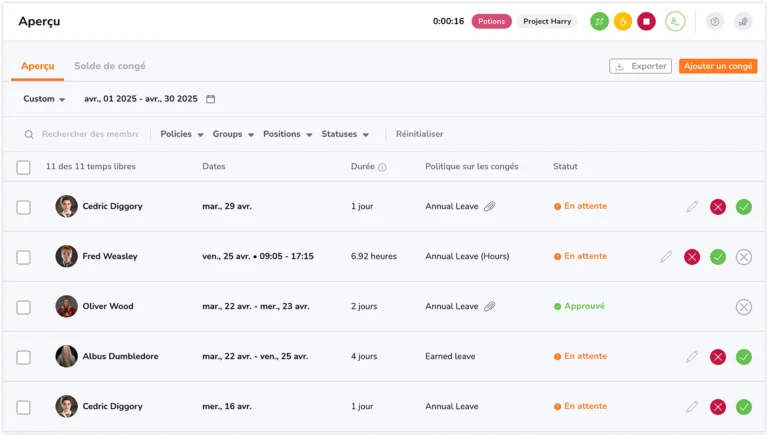Click the date range avr., 01 2025 - avr., 30 2025
Viewport: 768px width, 436px height.
[141, 99]
